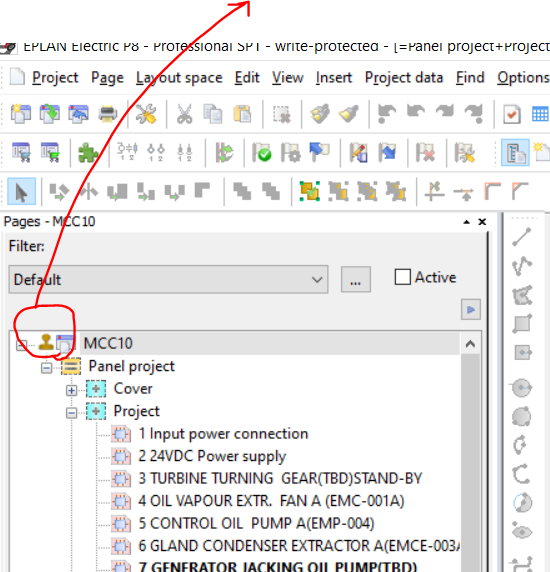Collapse the Project tree node
The height and width of the screenshot is (572, 550).
pyautogui.click(x=71, y=413)
